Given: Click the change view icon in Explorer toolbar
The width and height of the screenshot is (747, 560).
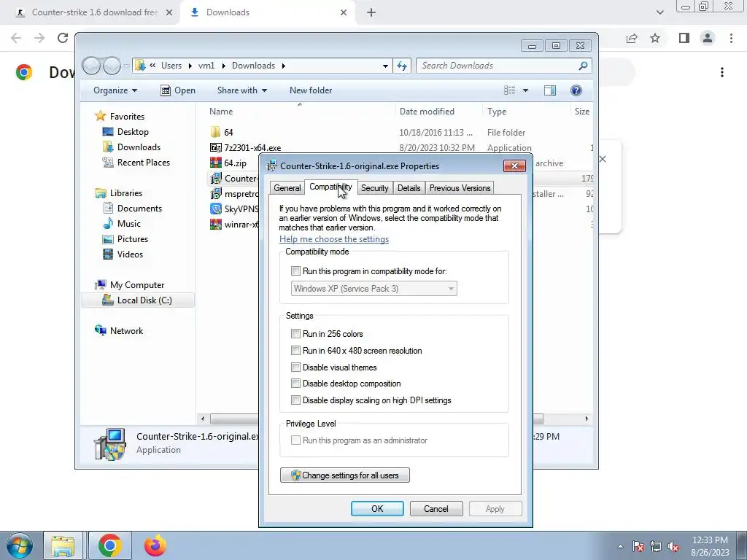Looking at the screenshot, I should pyautogui.click(x=509, y=90).
